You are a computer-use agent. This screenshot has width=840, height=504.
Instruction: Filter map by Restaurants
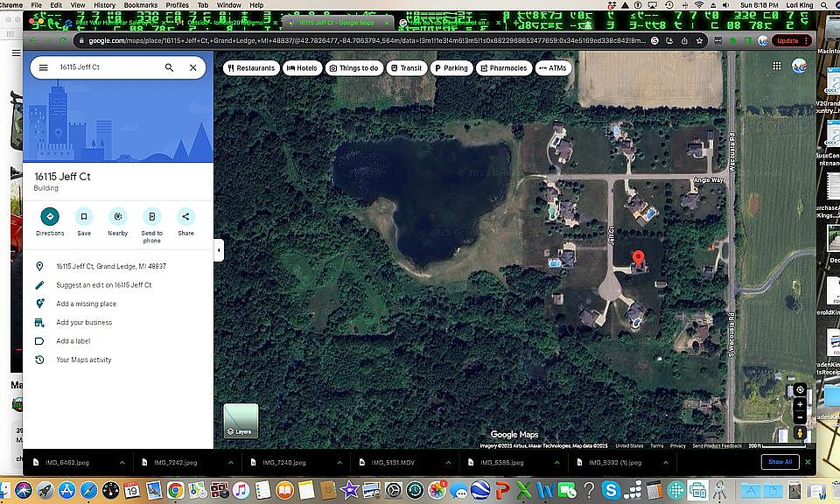(251, 67)
